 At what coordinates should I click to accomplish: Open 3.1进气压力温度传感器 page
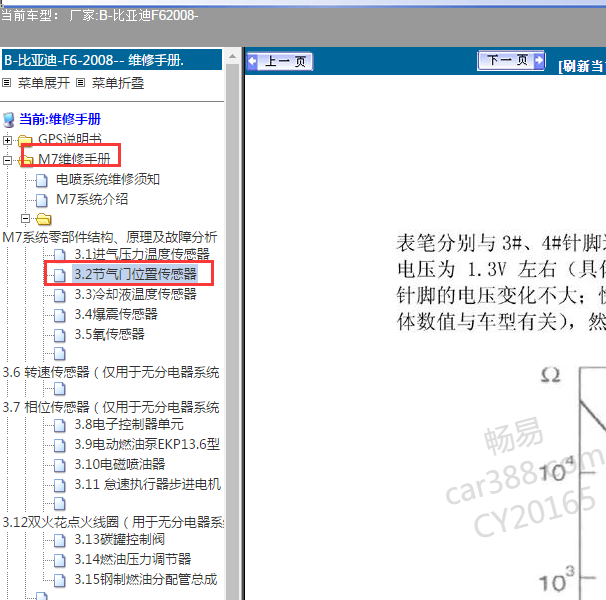point(142,254)
